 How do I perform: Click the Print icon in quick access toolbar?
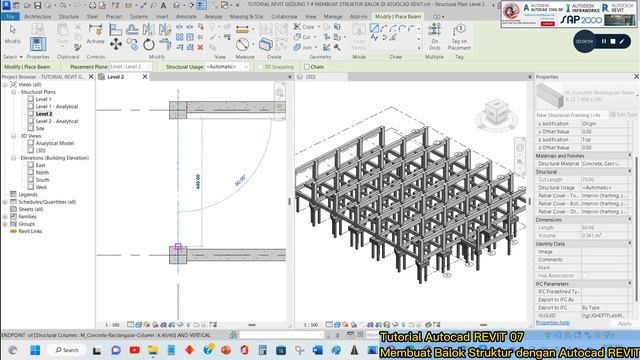93,5
